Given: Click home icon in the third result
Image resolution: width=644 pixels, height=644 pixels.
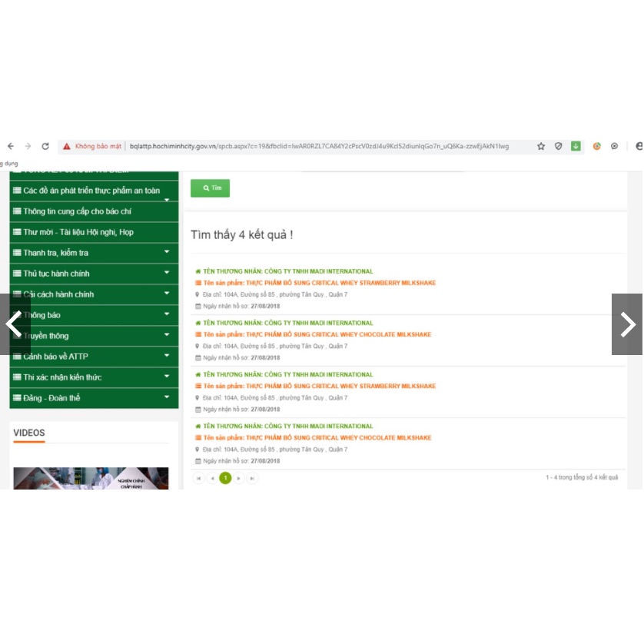Looking at the screenshot, I should click(x=198, y=374).
